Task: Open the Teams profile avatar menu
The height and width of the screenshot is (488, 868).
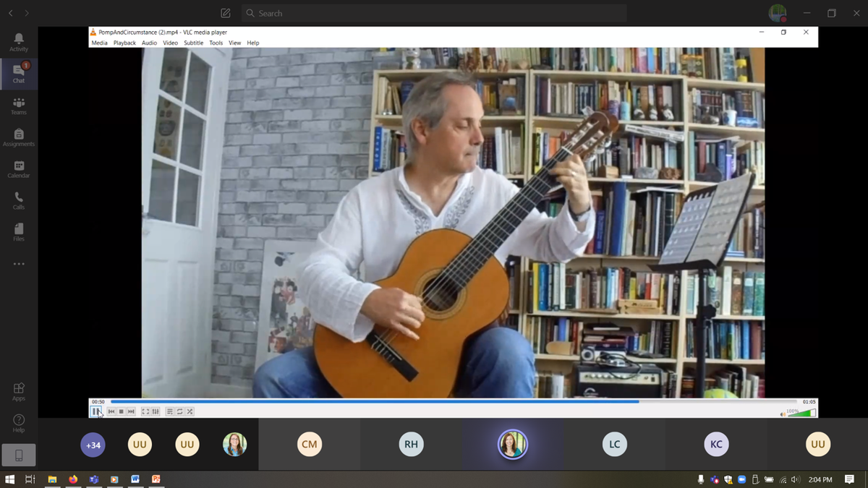Action: tap(778, 13)
